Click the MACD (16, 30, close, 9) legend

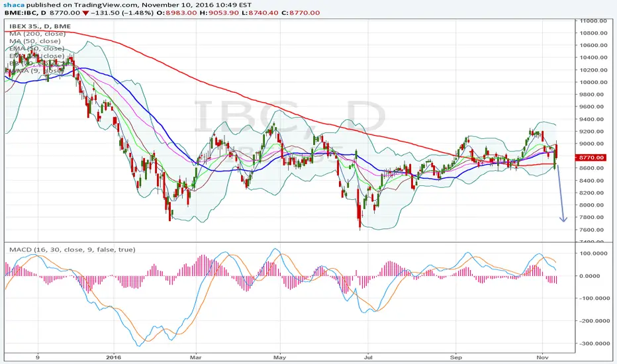[x=72, y=250]
